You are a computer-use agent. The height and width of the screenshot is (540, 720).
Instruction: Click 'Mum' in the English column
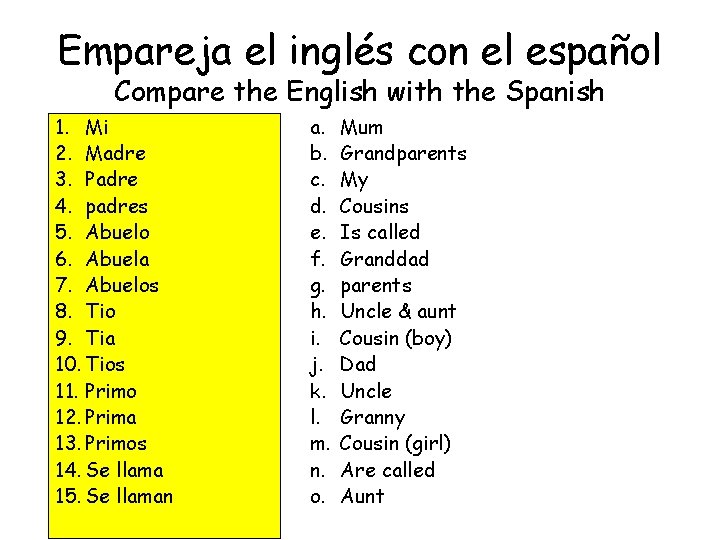pyautogui.click(x=361, y=127)
